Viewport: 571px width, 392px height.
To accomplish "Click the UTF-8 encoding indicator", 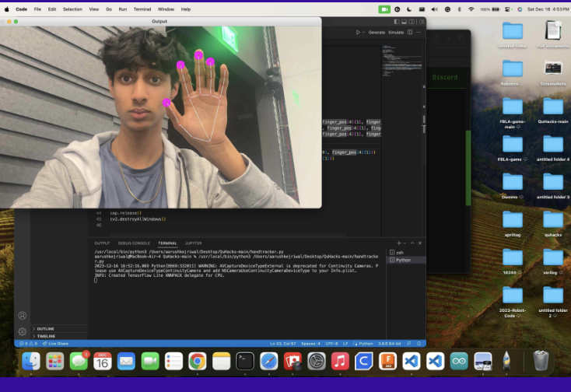I will [331, 344].
